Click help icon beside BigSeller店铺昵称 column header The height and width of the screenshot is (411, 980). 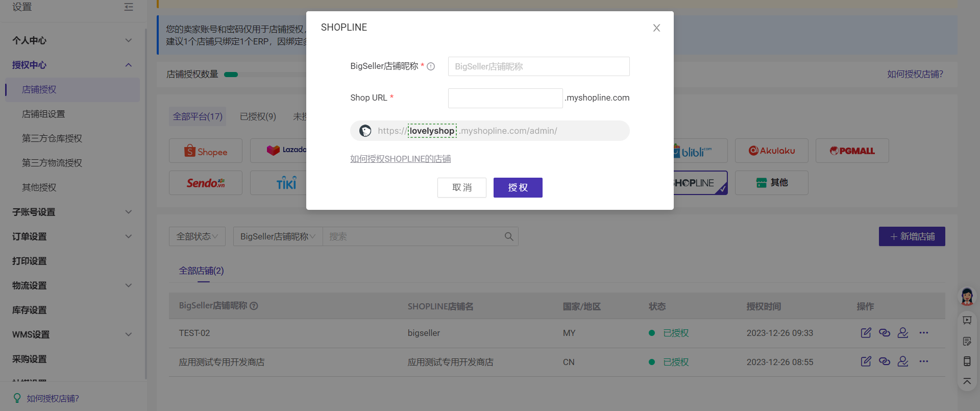click(x=254, y=306)
